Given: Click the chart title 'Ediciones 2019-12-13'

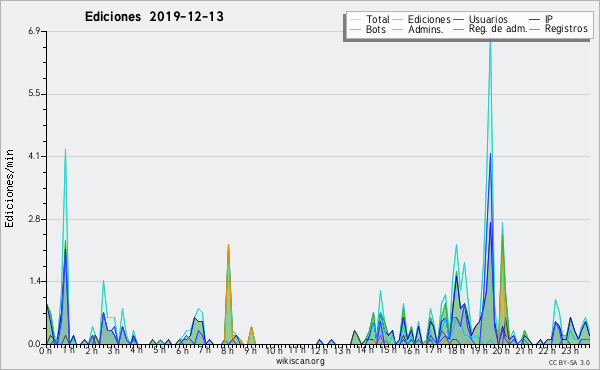Looking at the screenshot, I should coord(154,17).
